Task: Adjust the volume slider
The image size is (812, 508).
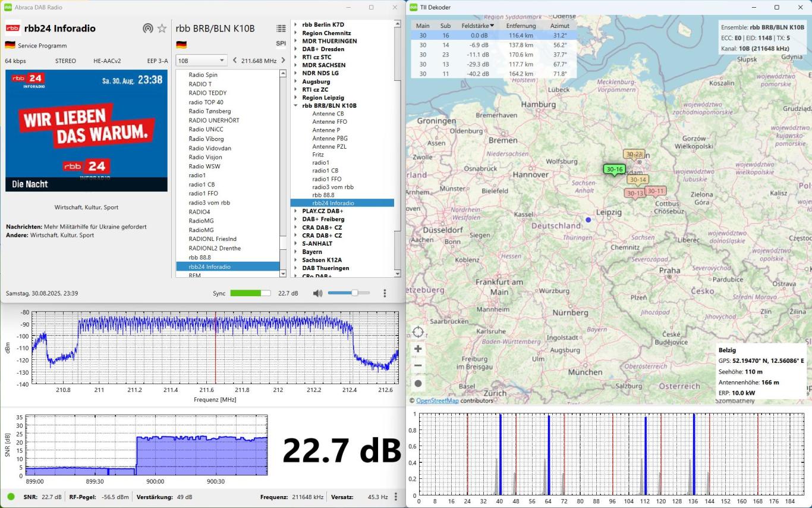Action: pyautogui.click(x=354, y=293)
